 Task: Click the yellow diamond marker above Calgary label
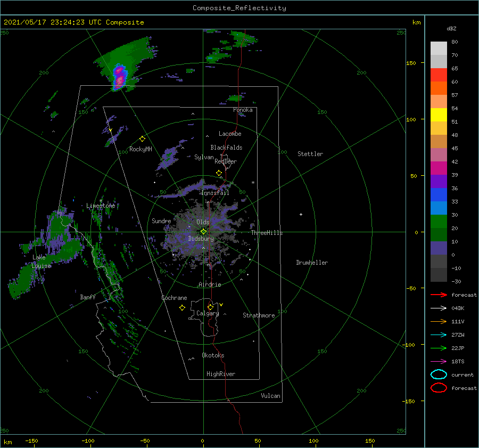(x=210, y=307)
